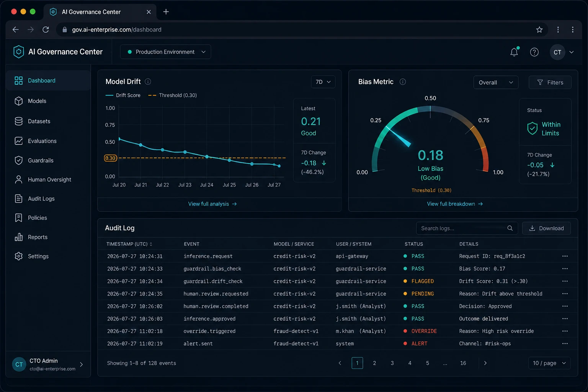Change the 10 / page setting

549,363
